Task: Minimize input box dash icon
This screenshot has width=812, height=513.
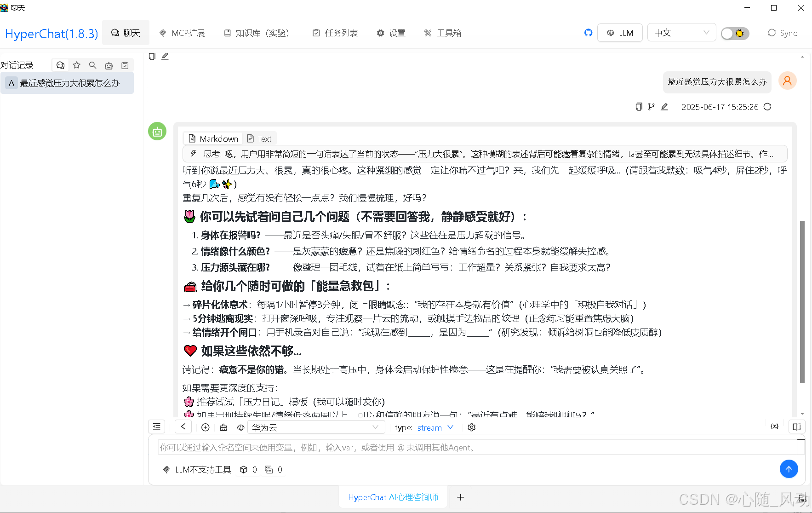Action: tap(801, 439)
